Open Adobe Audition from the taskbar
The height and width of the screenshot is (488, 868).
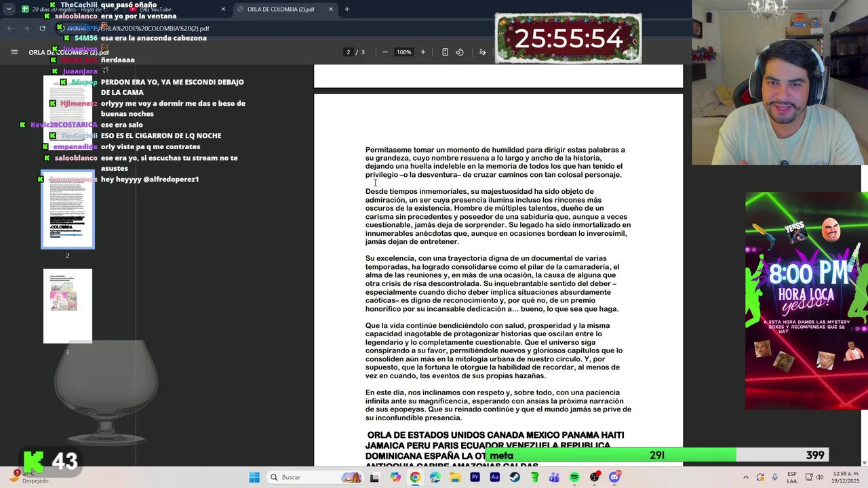tap(495, 477)
